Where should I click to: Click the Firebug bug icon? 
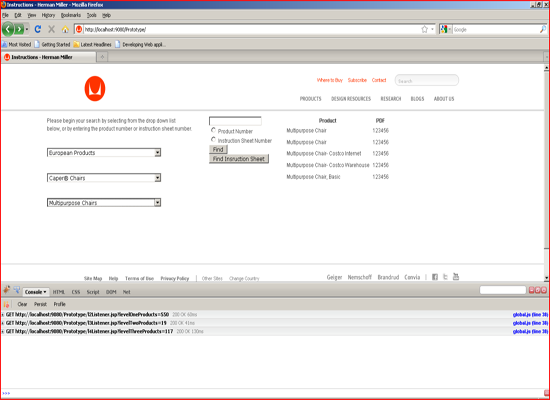click(x=7, y=290)
